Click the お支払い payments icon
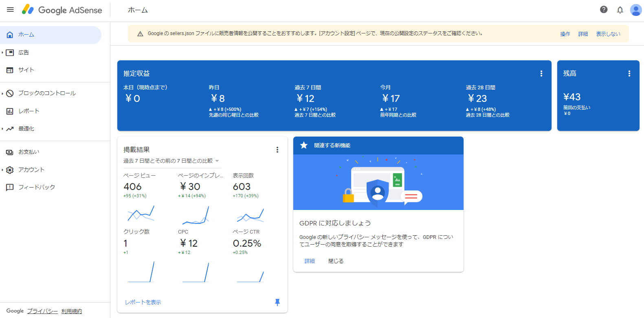 click(x=10, y=152)
